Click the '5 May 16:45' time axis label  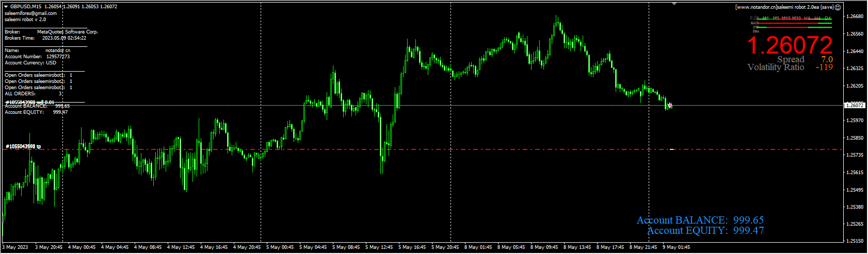click(x=412, y=247)
